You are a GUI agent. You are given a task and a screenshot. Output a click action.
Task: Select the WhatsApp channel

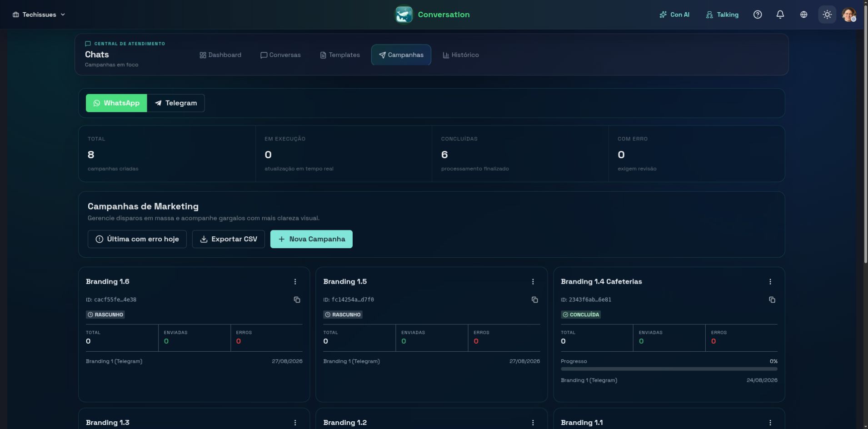click(116, 103)
